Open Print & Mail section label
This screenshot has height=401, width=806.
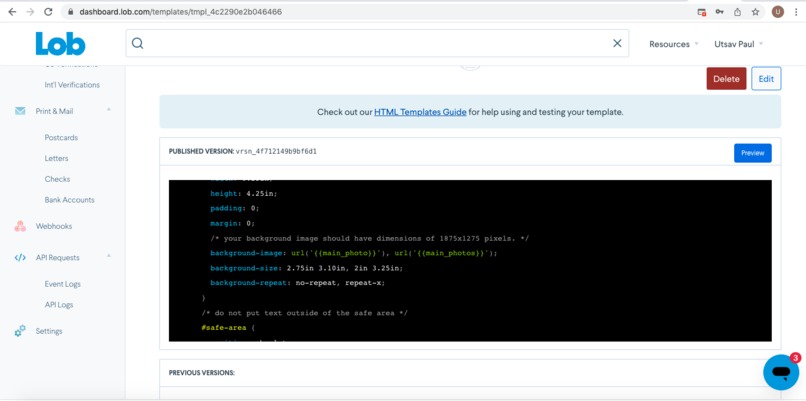(54, 111)
